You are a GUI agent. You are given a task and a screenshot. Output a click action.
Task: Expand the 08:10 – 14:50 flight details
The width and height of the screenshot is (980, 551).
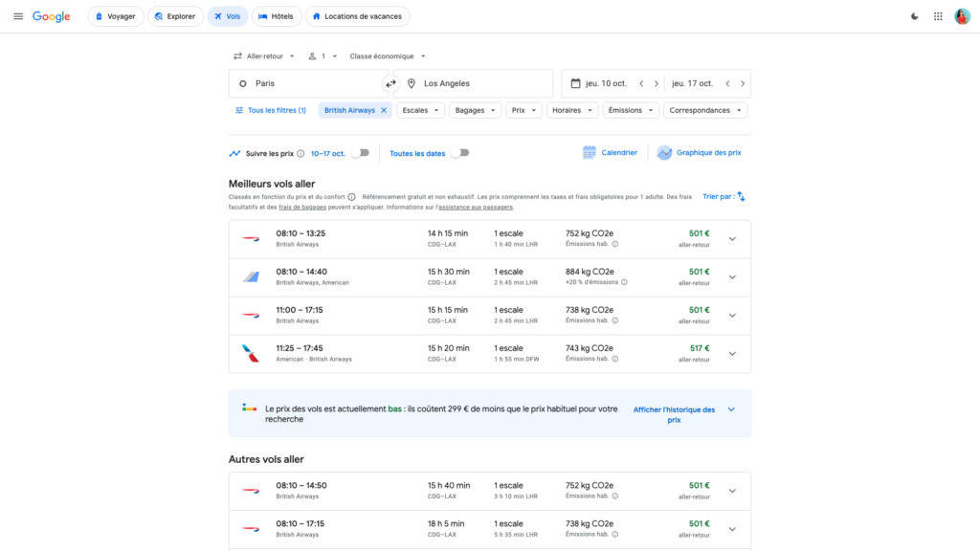(x=732, y=491)
